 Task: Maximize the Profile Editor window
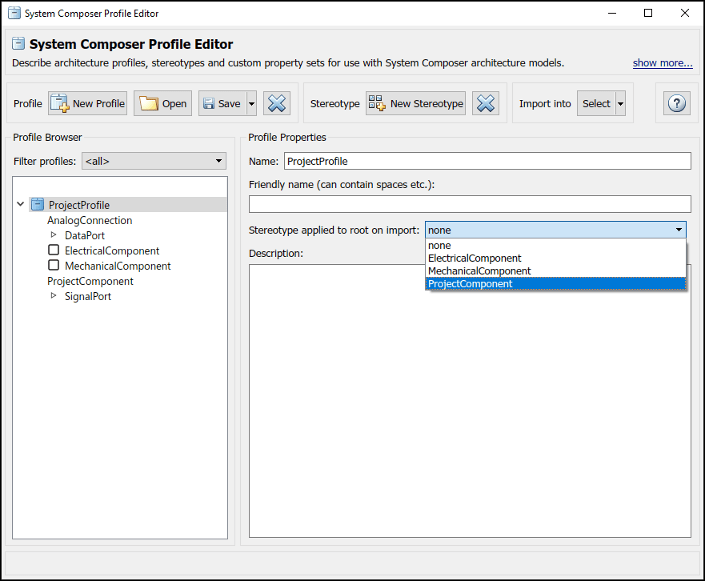[648, 13]
